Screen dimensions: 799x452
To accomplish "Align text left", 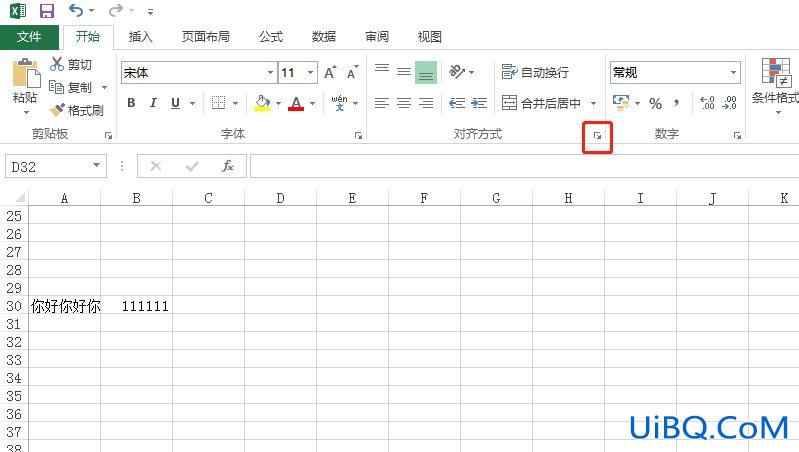I will [x=382, y=103].
